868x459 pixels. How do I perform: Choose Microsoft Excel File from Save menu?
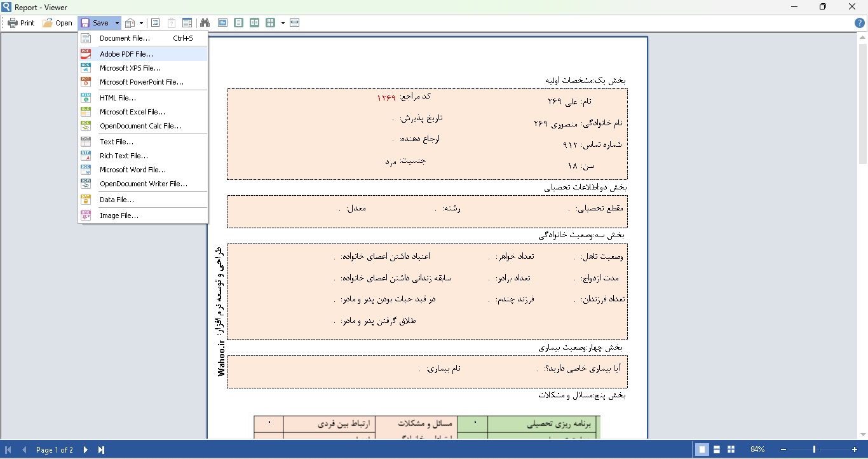pyautogui.click(x=132, y=112)
